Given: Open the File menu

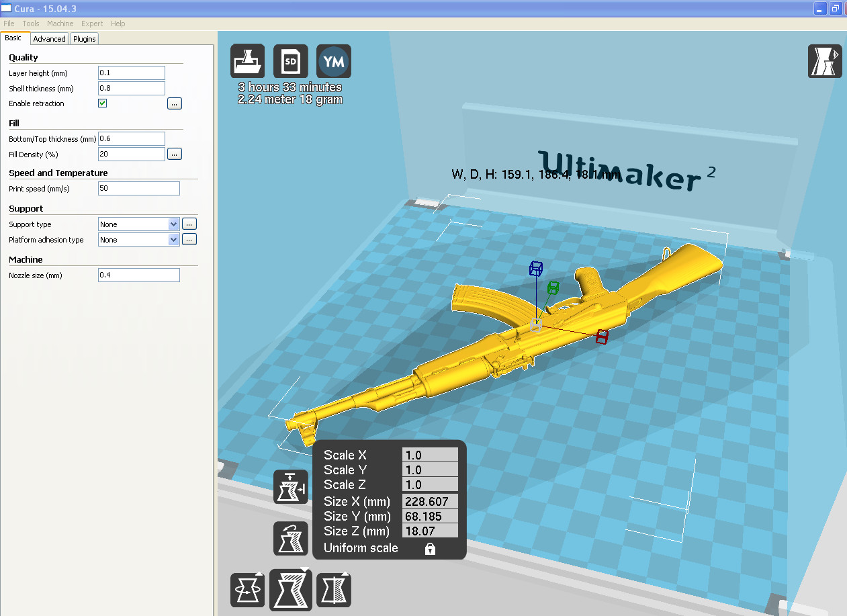Looking at the screenshot, I should 9,24.
